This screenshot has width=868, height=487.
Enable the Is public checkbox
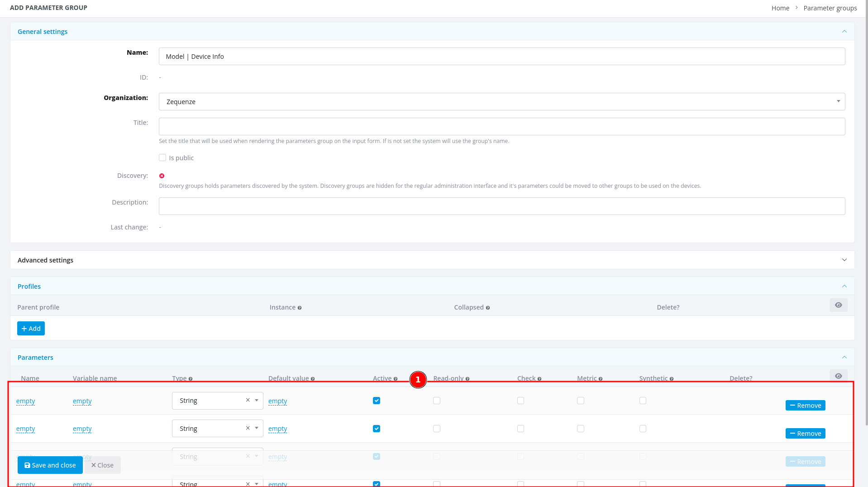pos(162,158)
